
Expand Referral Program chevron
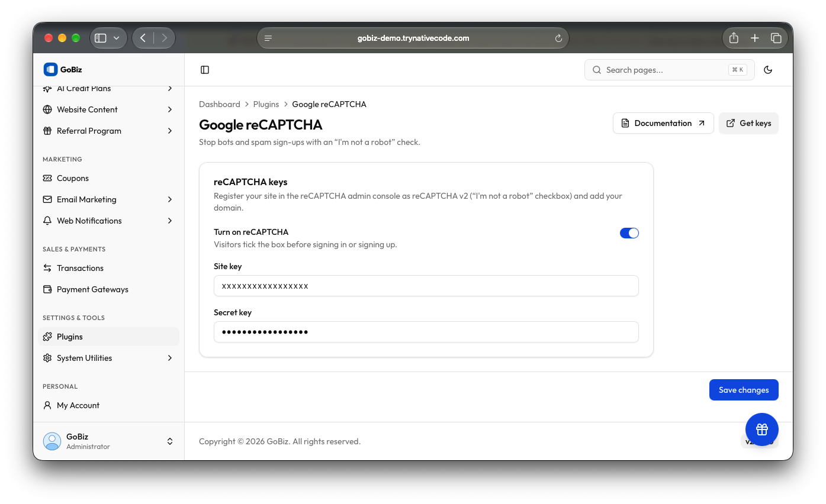click(x=170, y=131)
